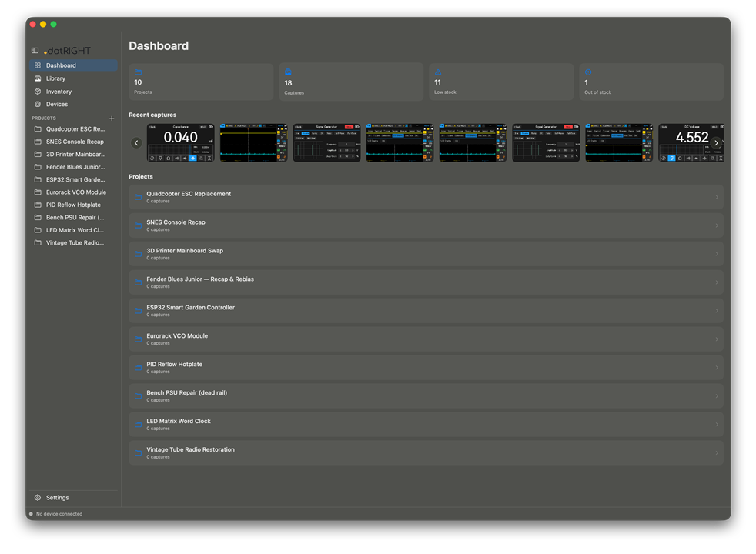The image size is (756, 554).
Task: Expand chevron on Bench PSU Repair row
Action: coord(717,396)
